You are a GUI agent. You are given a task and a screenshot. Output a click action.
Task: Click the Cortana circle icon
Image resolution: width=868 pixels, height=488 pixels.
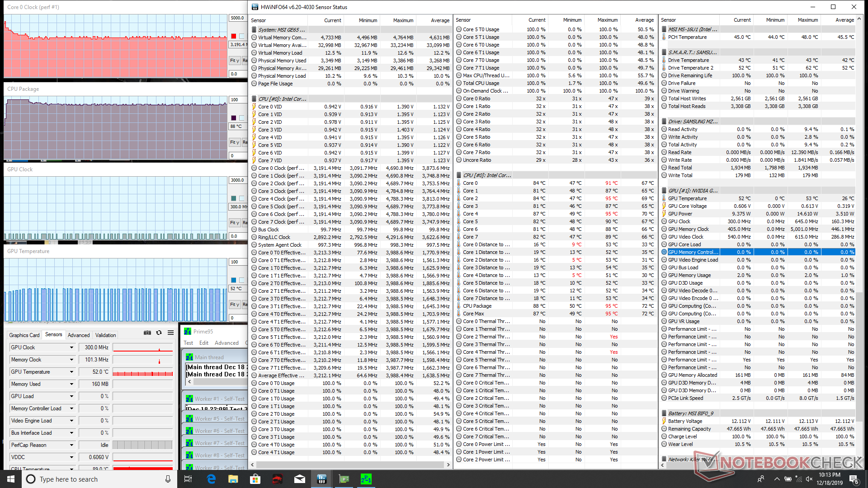point(31,479)
